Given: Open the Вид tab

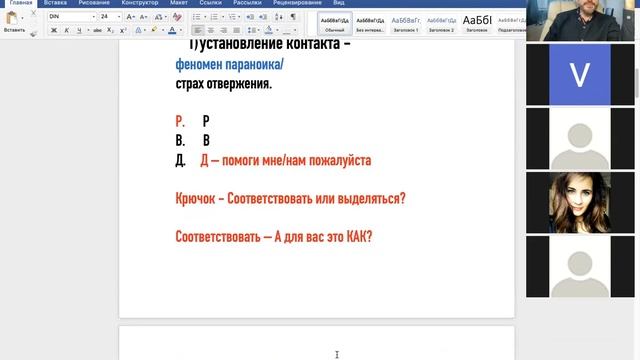Looking at the screenshot, I should click(x=339, y=3).
